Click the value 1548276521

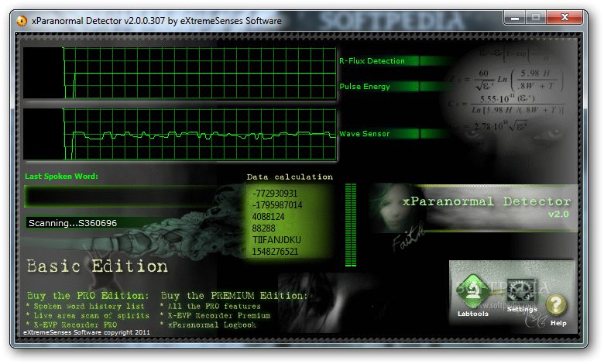(275, 252)
